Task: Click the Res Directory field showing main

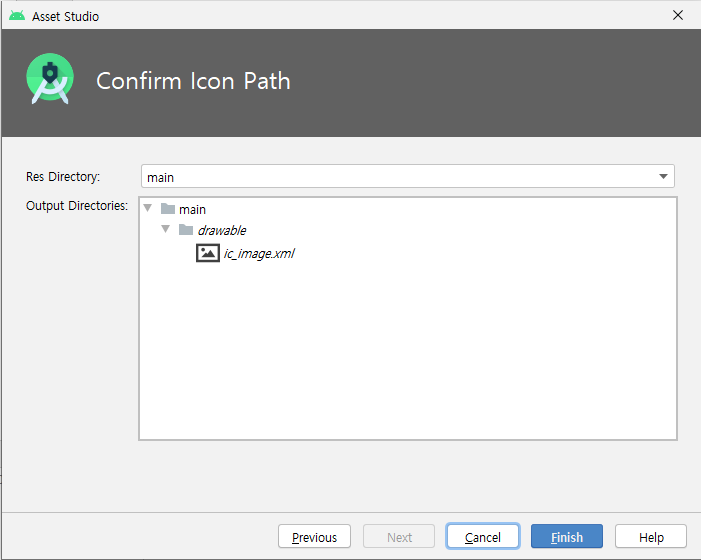Action: point(407,177)
